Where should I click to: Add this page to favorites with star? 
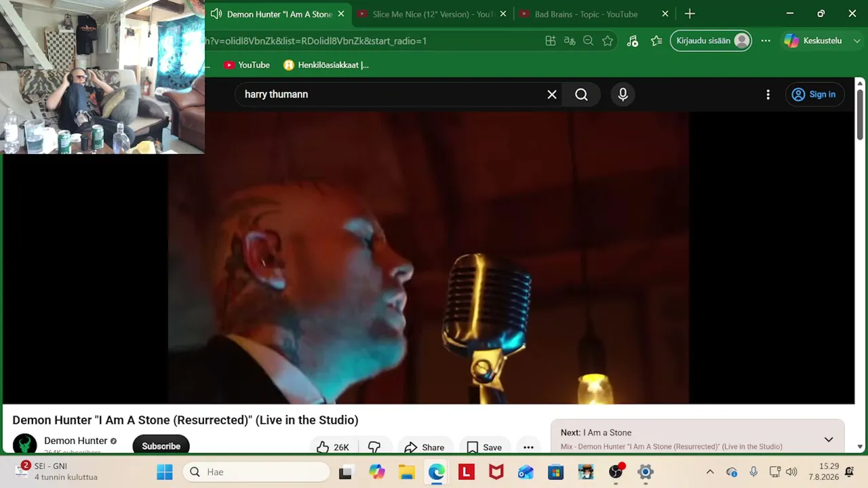(x=608, y=41)
